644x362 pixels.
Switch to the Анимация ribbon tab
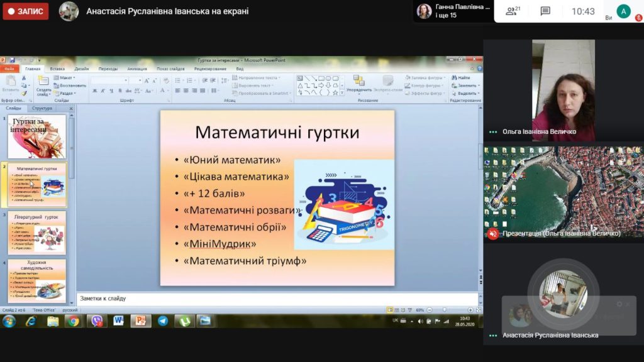pos(136,69)
